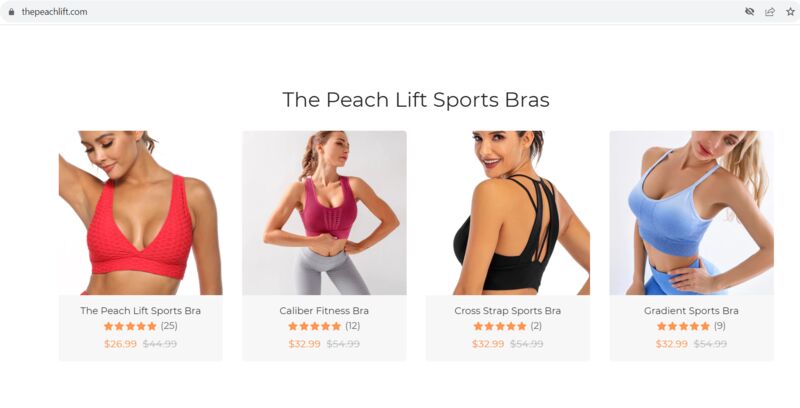This screenshot has height=408, width=800.
Task: Open the red Peach Lift Sports Bra photo
Action: coord(141,213)
